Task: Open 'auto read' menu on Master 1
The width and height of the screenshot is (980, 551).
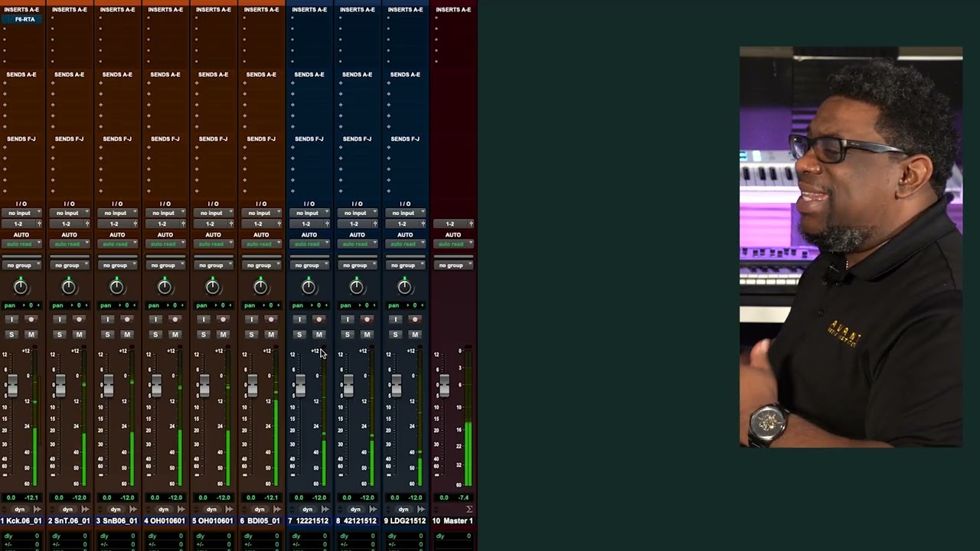Action: (453, 244)
